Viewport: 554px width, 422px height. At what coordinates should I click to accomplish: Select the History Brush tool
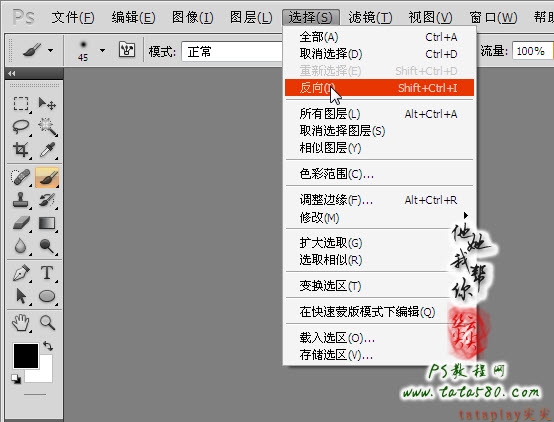pyautogui.click(x=47, y=200)
